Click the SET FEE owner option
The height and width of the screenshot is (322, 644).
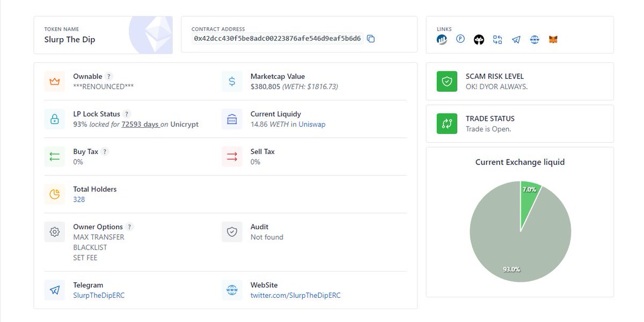point(85,258)
